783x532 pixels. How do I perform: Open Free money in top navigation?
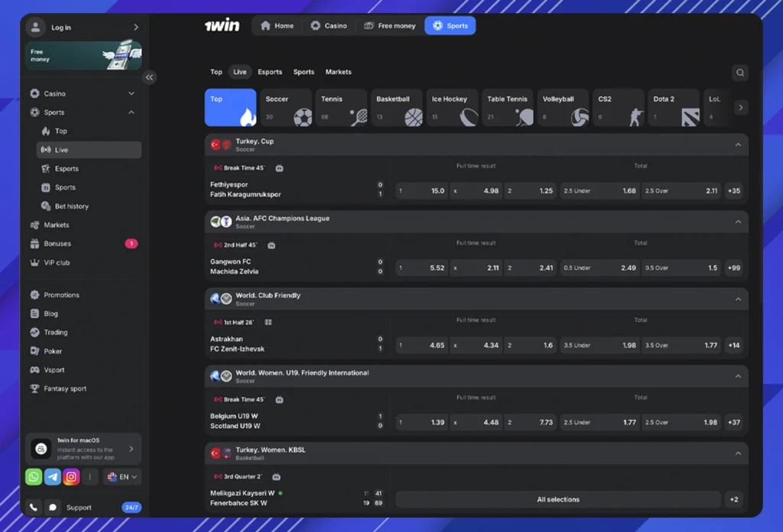(x=390, y=25)
